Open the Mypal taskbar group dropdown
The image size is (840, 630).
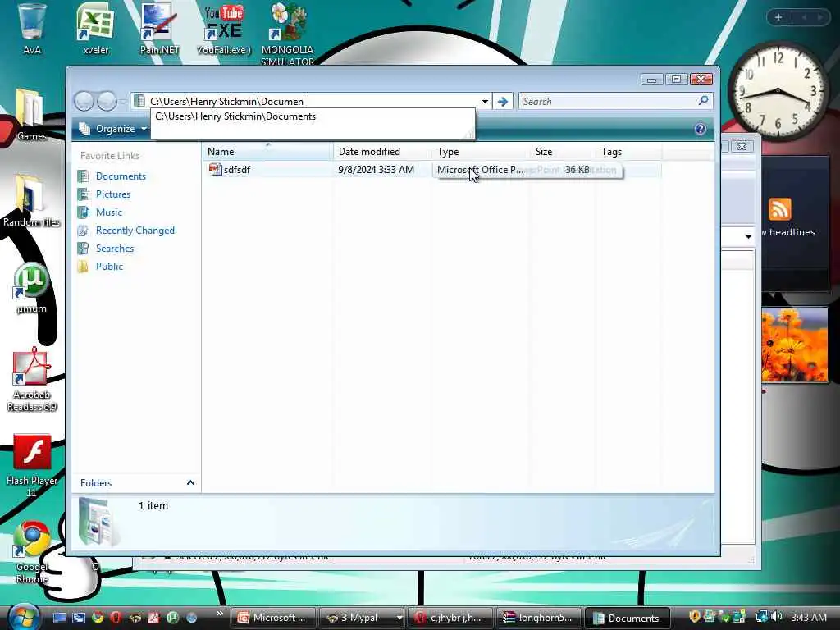399,618
